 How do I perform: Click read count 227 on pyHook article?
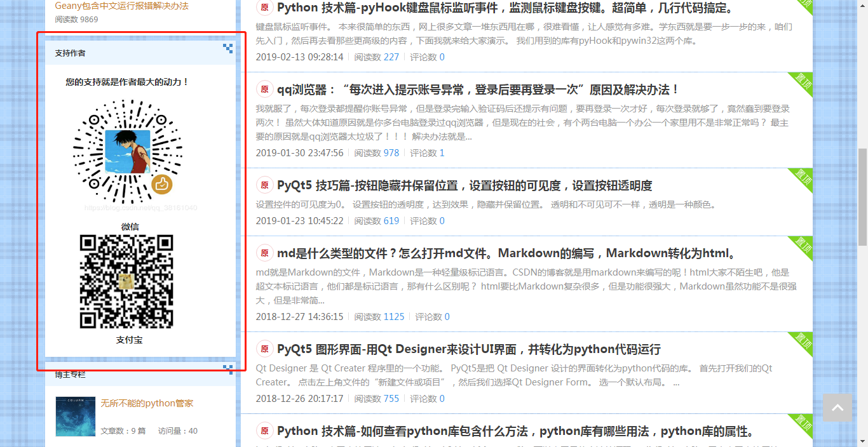coord(391,57)
